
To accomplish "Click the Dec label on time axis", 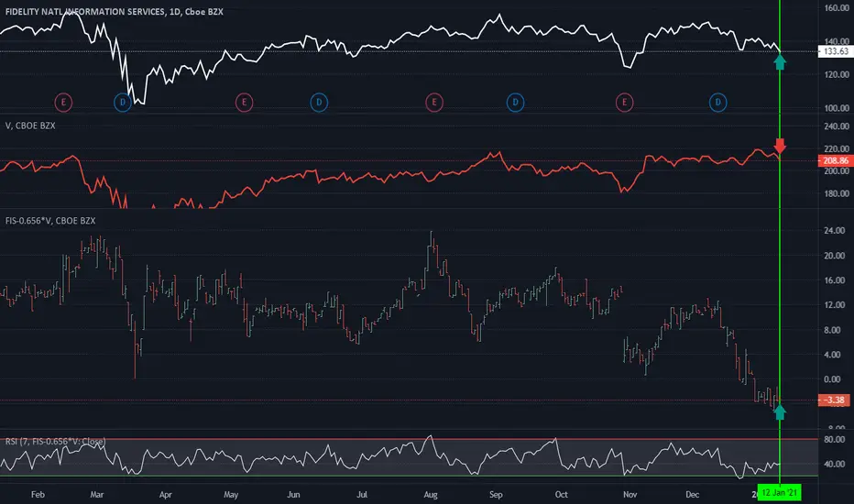I will click(692, 495).
